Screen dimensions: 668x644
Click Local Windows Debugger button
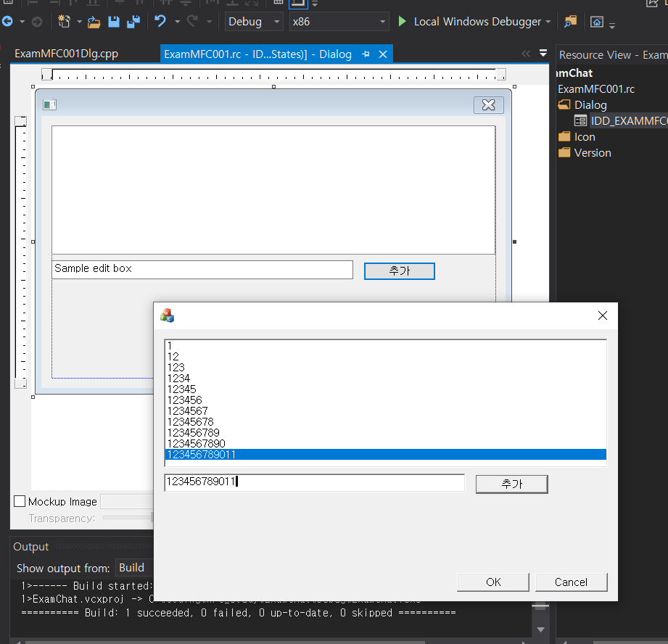tap(477, 21)
